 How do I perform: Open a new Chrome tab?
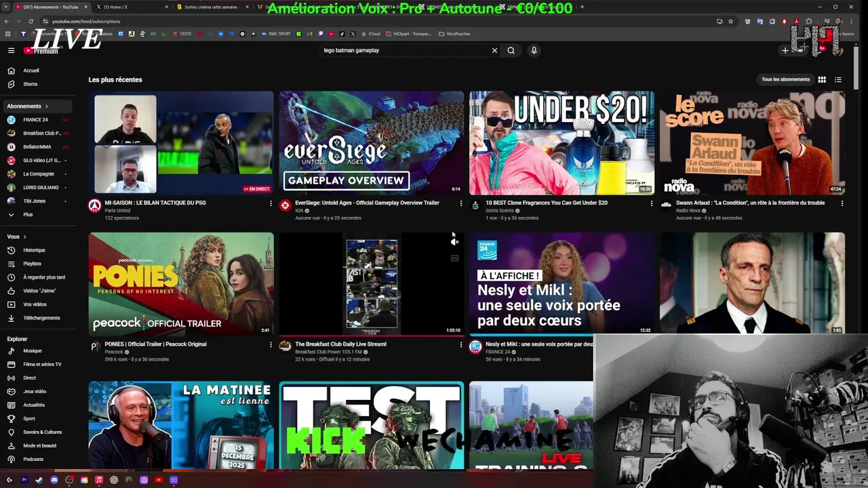point(582,7)
